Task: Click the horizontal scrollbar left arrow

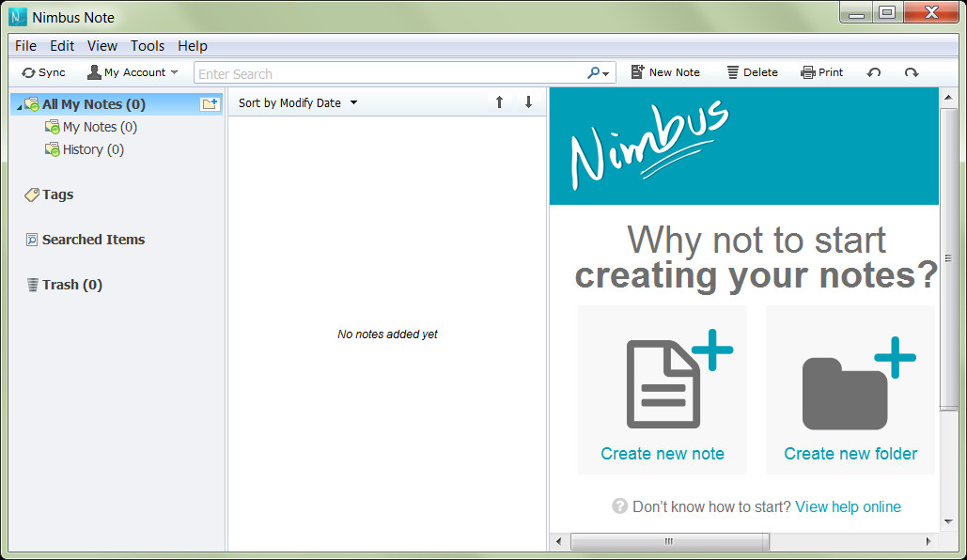Action: click(x=559, y=541)
